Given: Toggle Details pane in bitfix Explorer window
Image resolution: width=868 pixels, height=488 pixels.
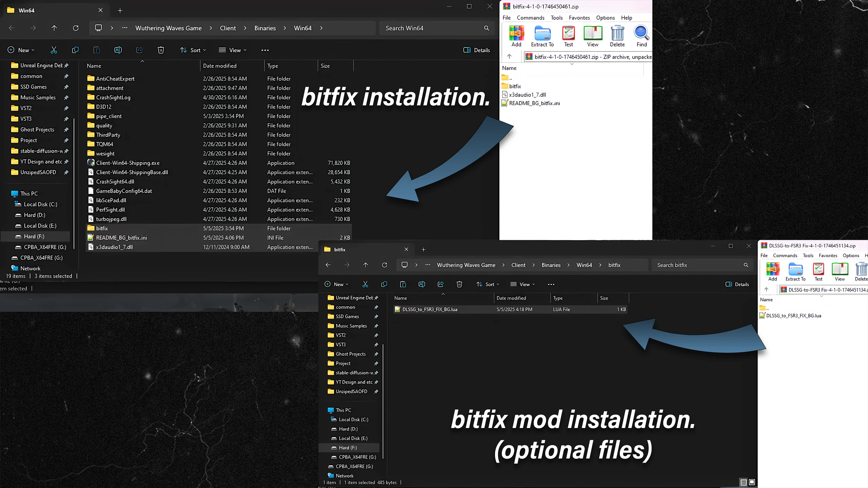Looking at the screenshot, I should click(737, 284).
